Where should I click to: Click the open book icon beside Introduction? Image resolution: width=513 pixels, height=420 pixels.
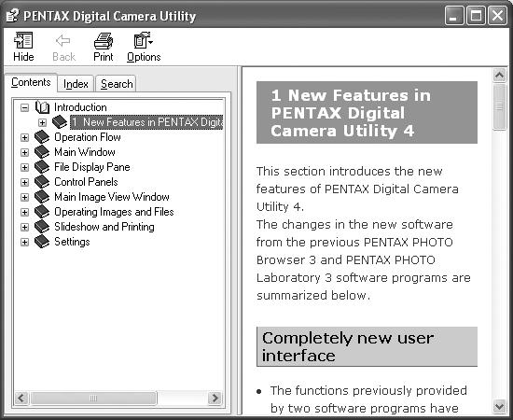click(x=42, y=107)
